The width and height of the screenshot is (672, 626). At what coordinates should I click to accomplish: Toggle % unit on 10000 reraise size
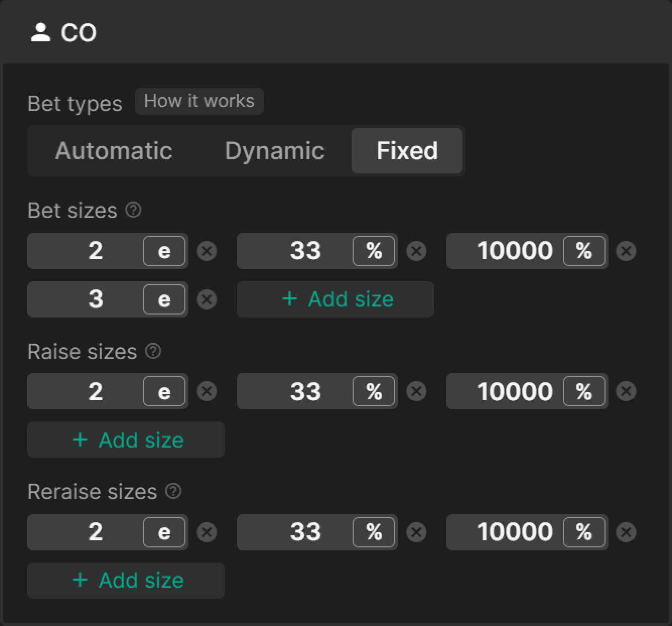click(583, 532)
